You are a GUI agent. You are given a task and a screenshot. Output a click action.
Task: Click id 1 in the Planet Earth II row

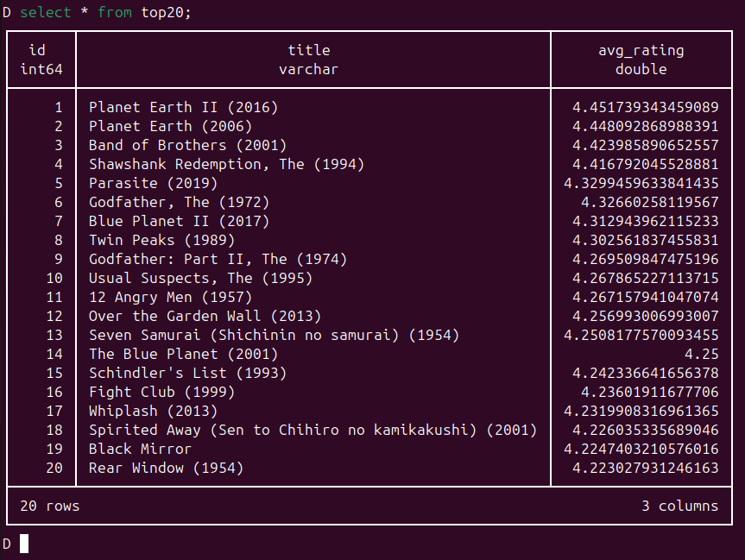click(x=59, y=107)
